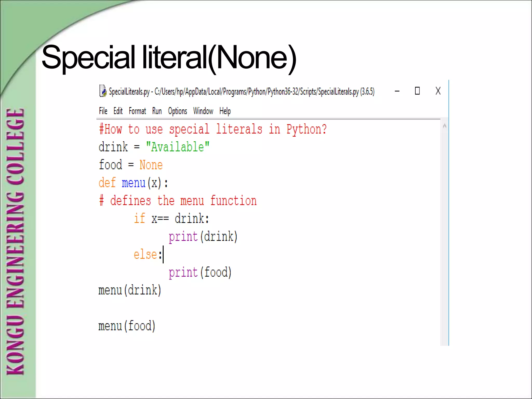532x399 pixels.
Task: Click the def menu(x) line
Action: pyautogui.click(x=133, y=183)
